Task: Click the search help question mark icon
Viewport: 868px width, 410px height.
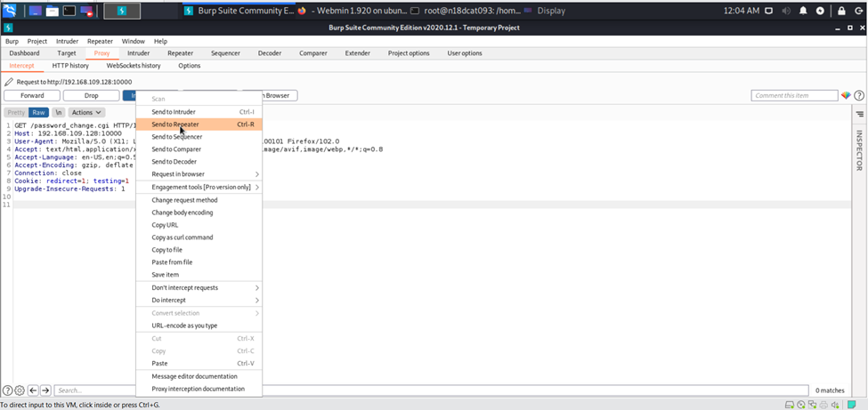Action: pos(7,390)
